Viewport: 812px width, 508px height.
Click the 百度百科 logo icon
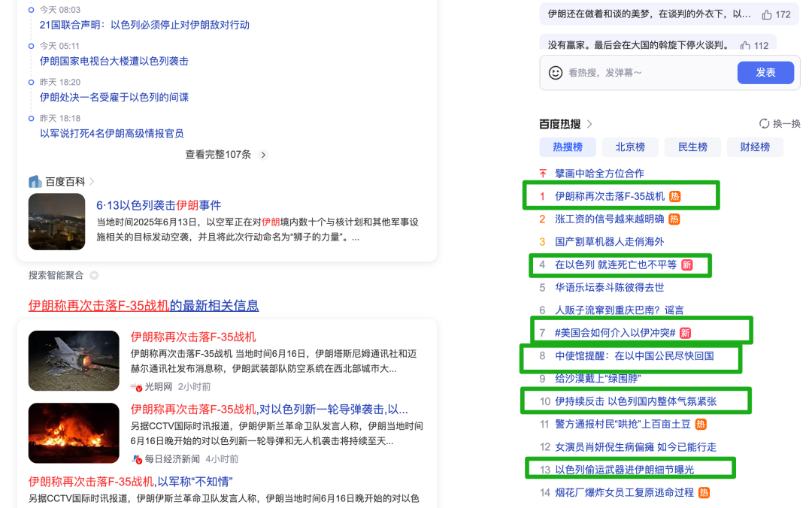coord(35,182)
